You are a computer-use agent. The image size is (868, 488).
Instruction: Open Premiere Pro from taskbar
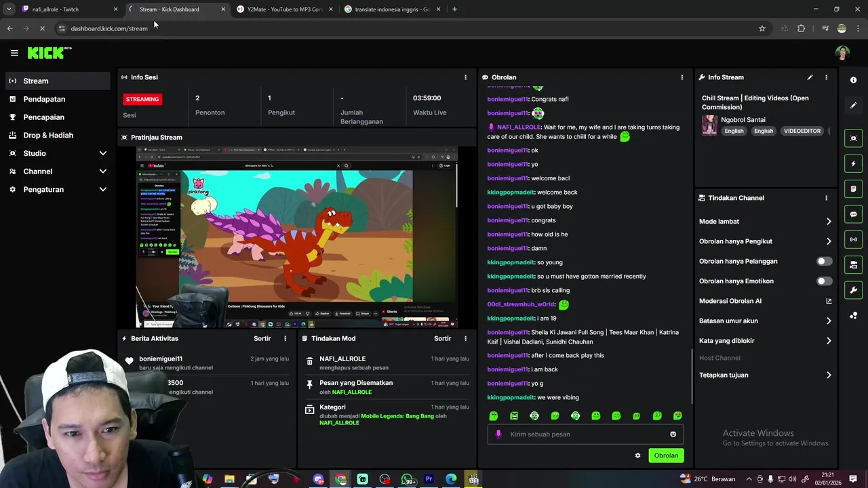click(x=429, y=479)
